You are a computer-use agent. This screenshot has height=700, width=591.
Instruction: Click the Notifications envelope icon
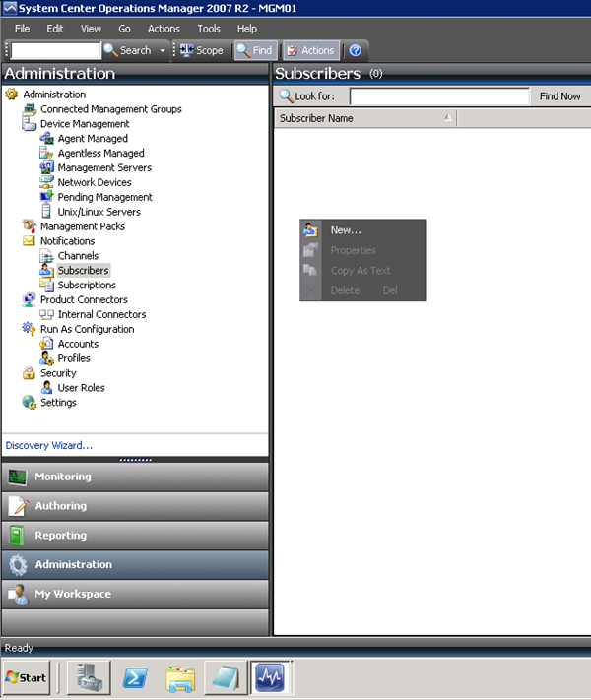pos(29,240)
